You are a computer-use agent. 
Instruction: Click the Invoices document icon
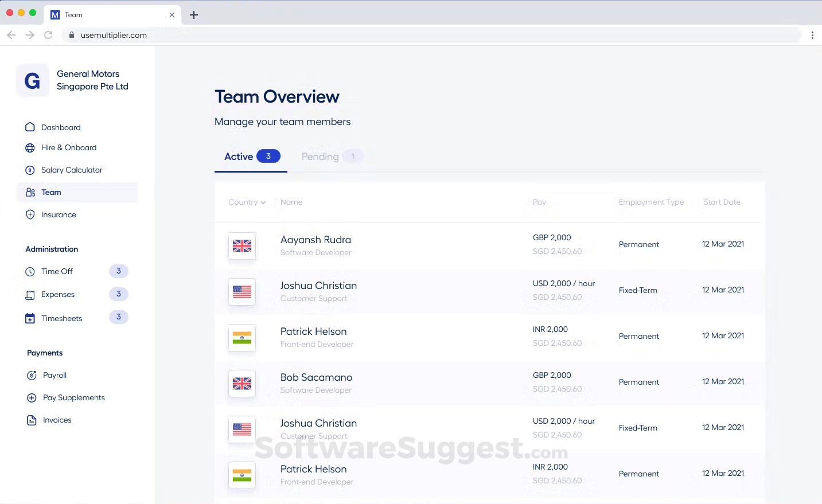pos(32,420)
